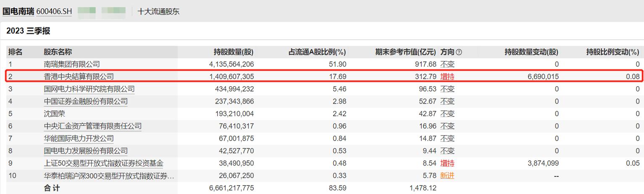Click 不变 in 南瑞集团有限公司 row

click(447, 64)
